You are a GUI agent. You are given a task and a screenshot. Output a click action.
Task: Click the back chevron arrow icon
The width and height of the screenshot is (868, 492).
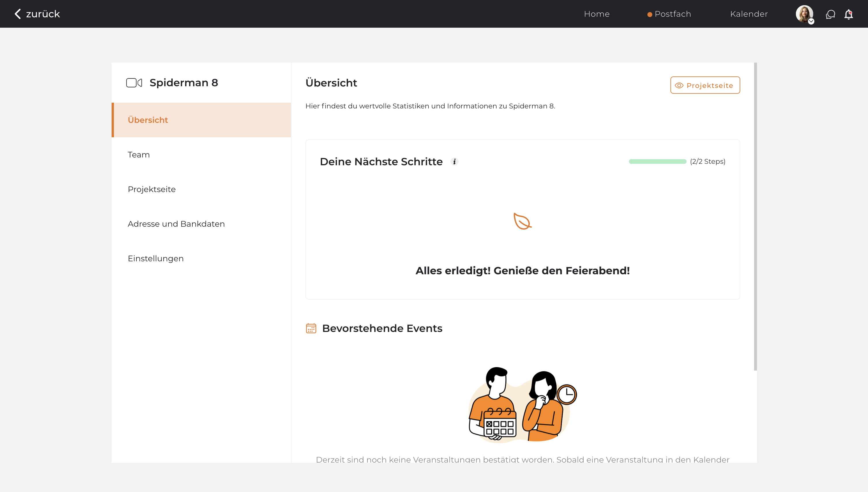pos(18,14)
